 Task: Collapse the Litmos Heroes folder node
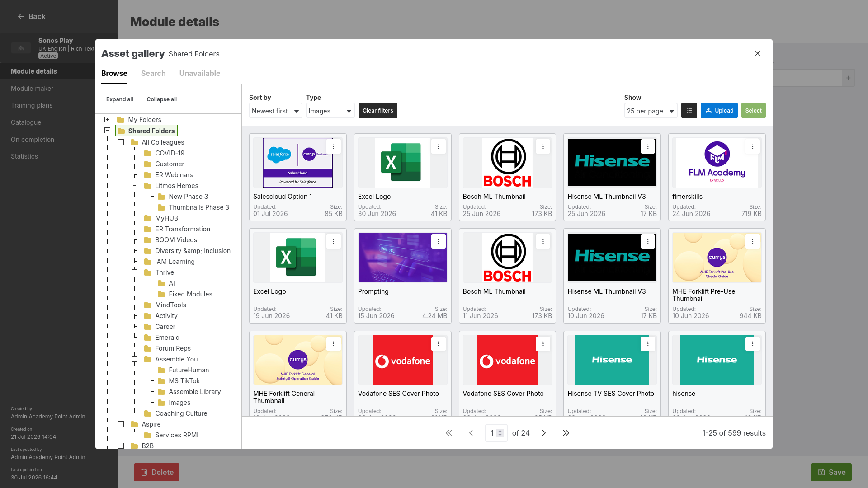tap(135, 186)
